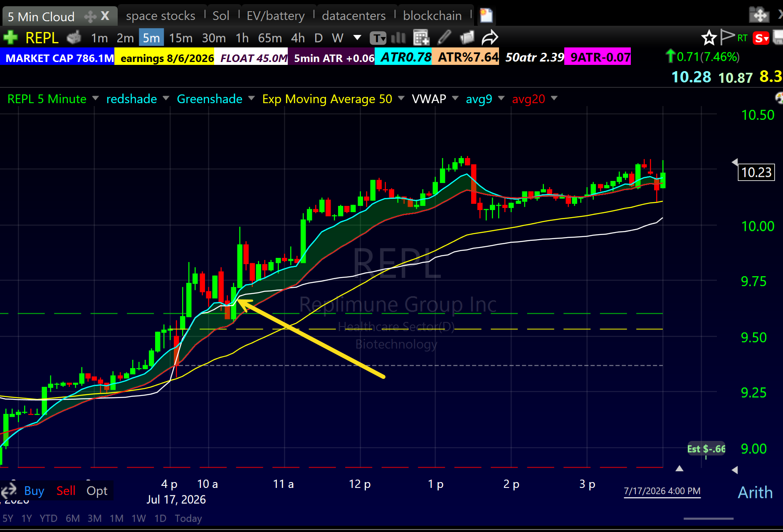Viewport: 783px width, 532px height.
Task: Select the 5m timeframe
Action: 151,38
